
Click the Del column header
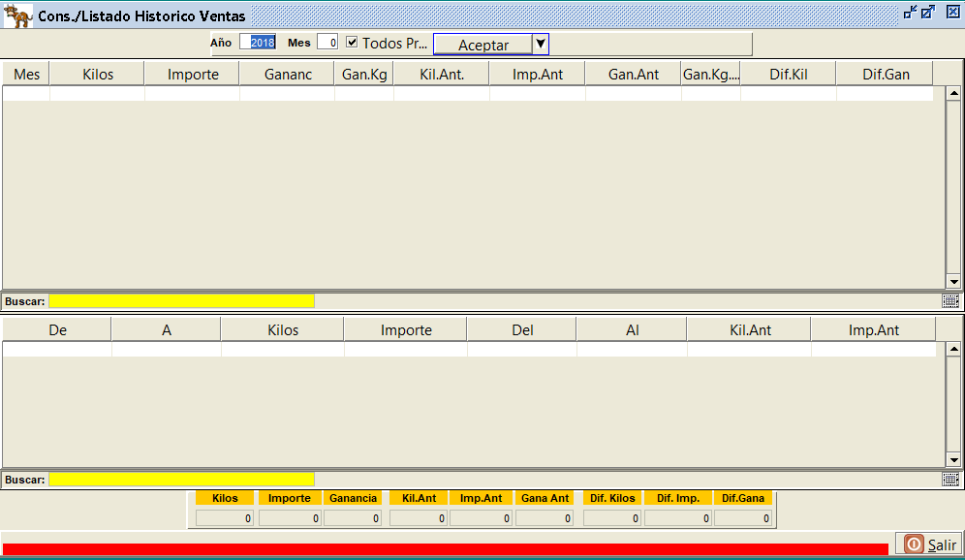tap(522, 329)
